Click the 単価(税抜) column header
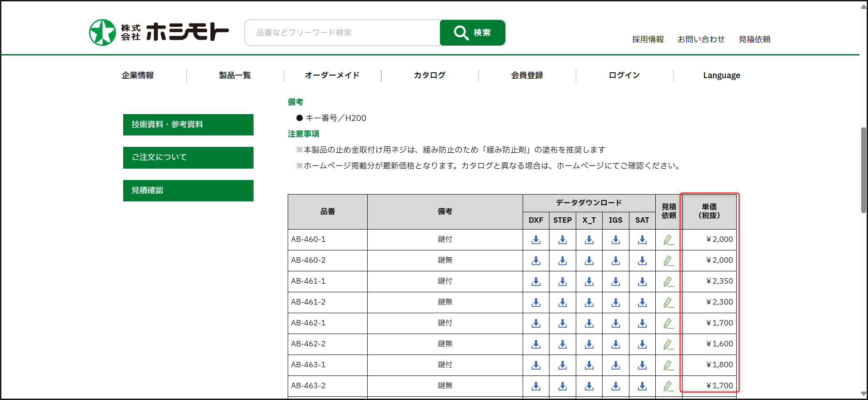Image resolution: width=868 pixels, height=400 pixels. click(709, 211)
